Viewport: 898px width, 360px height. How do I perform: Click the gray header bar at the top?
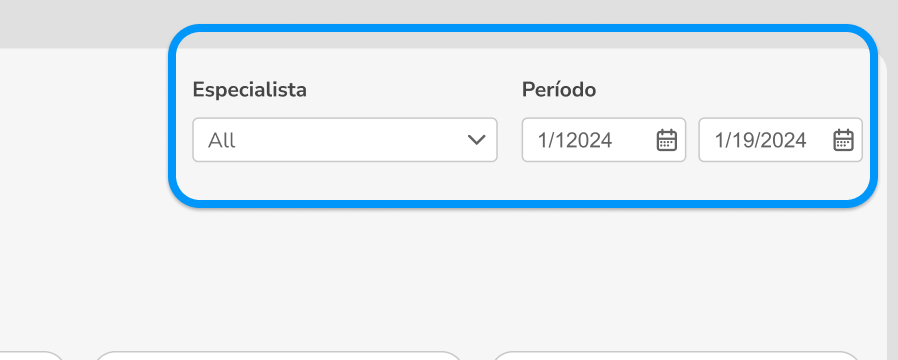coord(86,23)
